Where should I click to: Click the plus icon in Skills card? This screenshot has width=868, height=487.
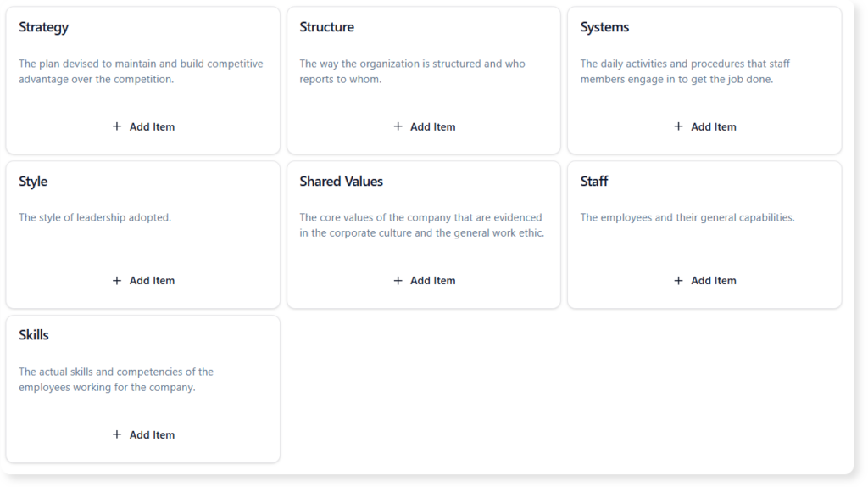click(x=117, y=434)
